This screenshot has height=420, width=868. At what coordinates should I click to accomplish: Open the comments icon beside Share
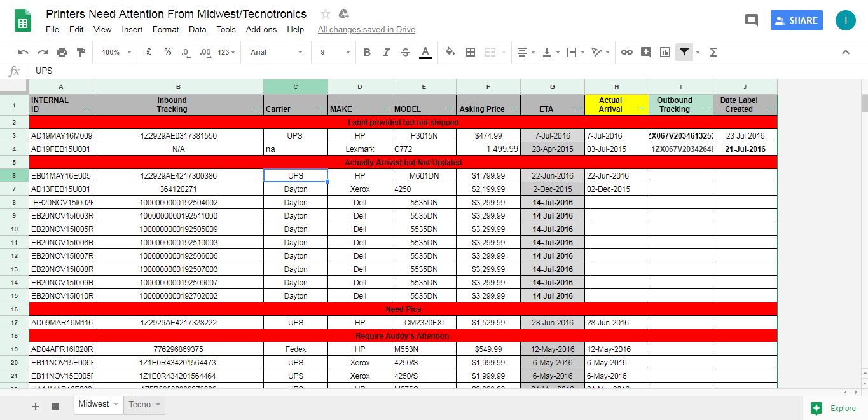752,20
